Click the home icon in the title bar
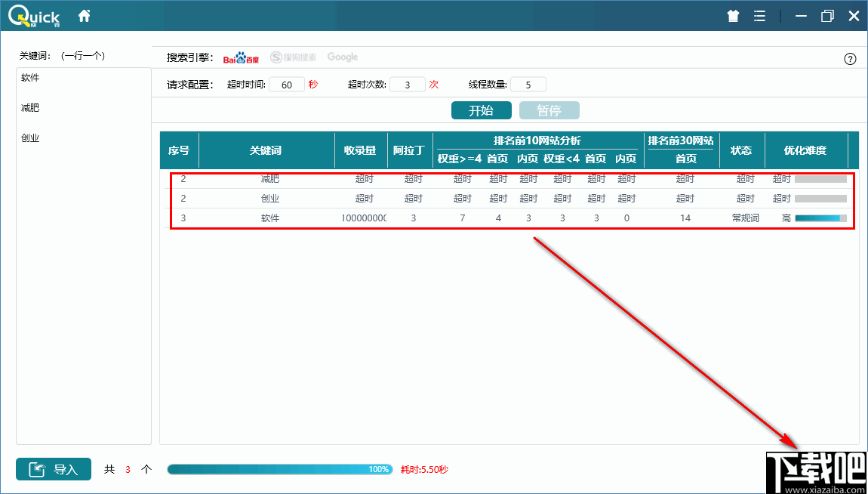 tap(83, 14)
